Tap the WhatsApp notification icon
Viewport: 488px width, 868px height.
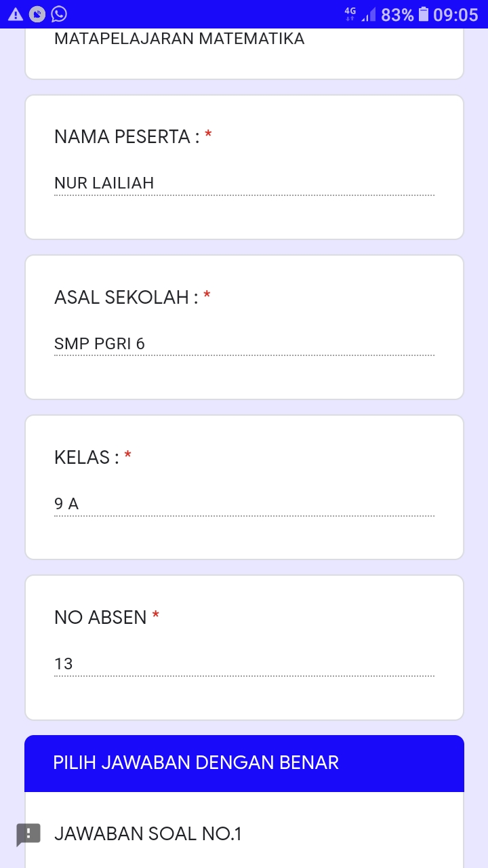[x=59, y=14]
